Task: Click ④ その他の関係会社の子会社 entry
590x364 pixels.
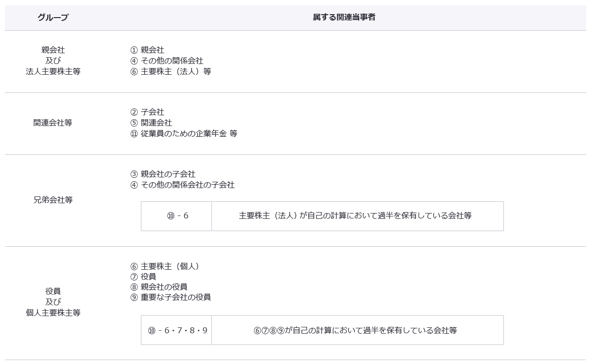Action: [x=182, y=185]
